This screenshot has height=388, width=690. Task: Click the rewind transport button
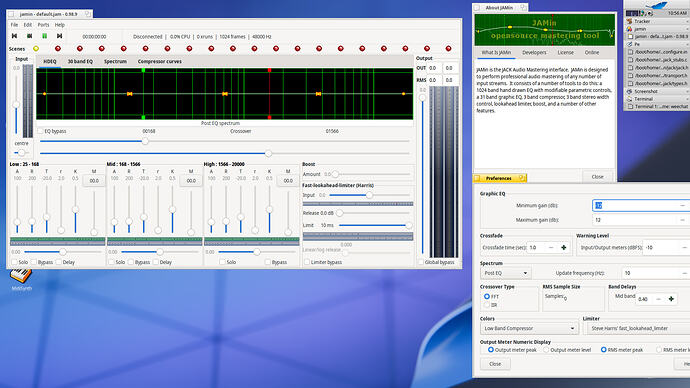(x=29, y=36)
